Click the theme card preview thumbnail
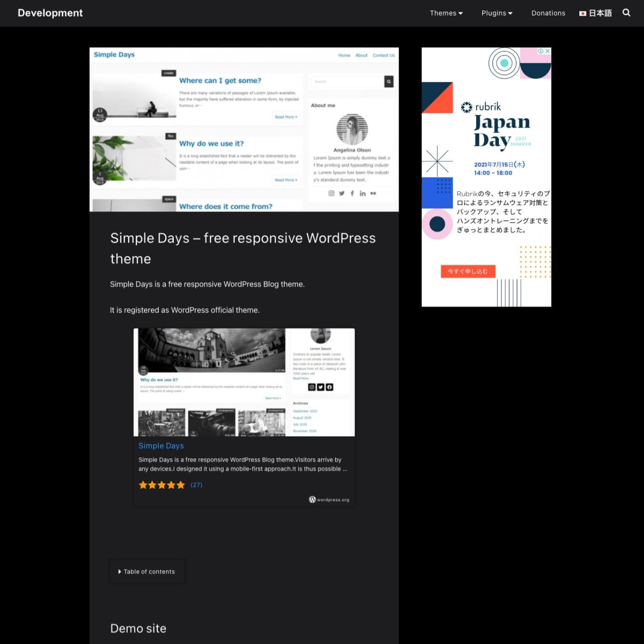644x644 pixels. [244, 382]
